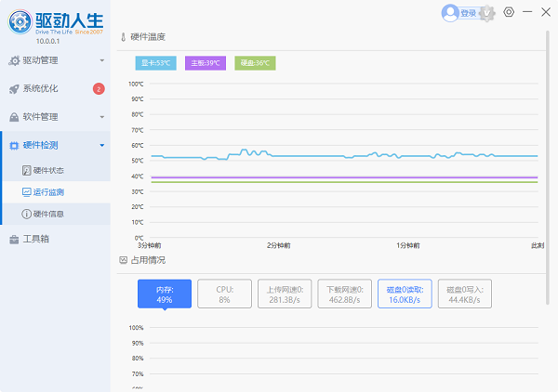Expand the 驱动管理 menu arrow
Screen dimensions: 558x392
coord(102,60)
